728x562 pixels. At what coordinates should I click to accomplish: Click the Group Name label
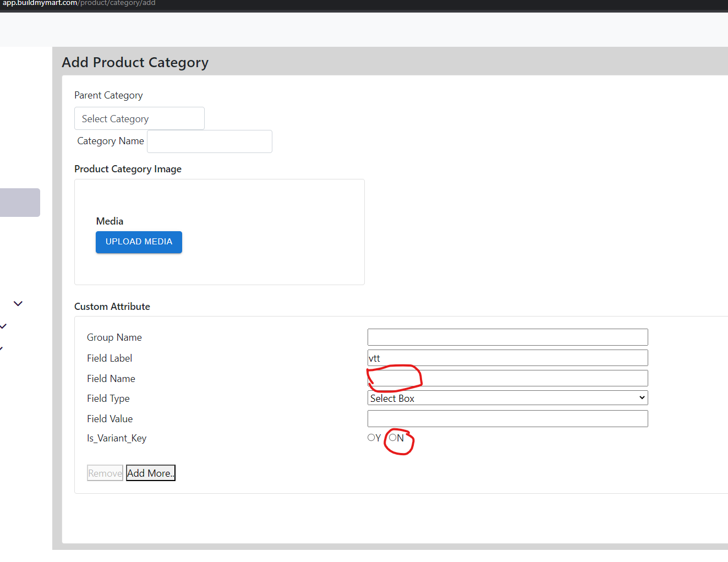click(x=114, y=337)
